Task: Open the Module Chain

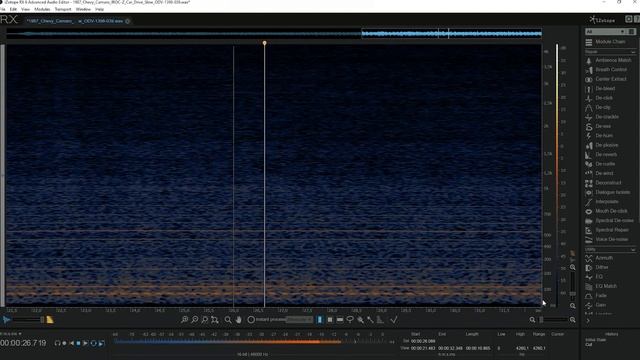Action: tap(606, 42)
